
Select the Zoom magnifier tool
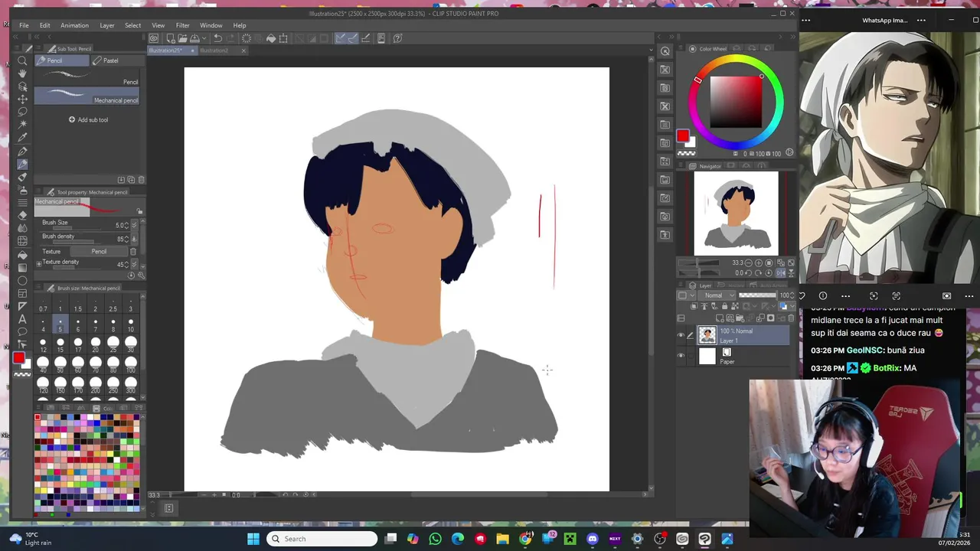[x=22, y=61]
